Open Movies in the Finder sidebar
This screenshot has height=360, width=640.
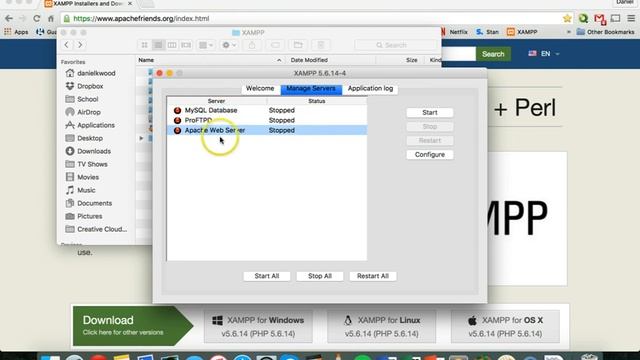click(x=88, y=178)
